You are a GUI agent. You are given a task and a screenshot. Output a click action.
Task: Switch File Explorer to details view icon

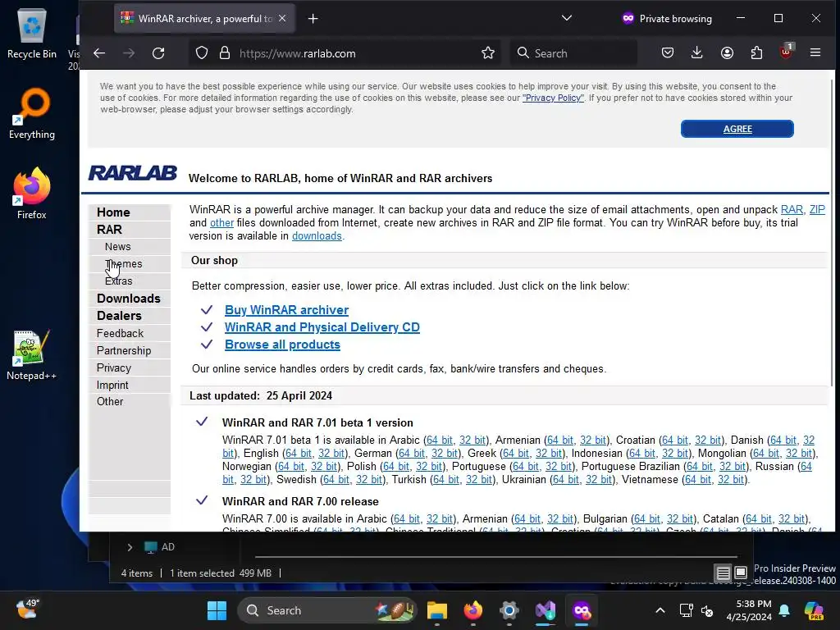click(x=723, y=573)
